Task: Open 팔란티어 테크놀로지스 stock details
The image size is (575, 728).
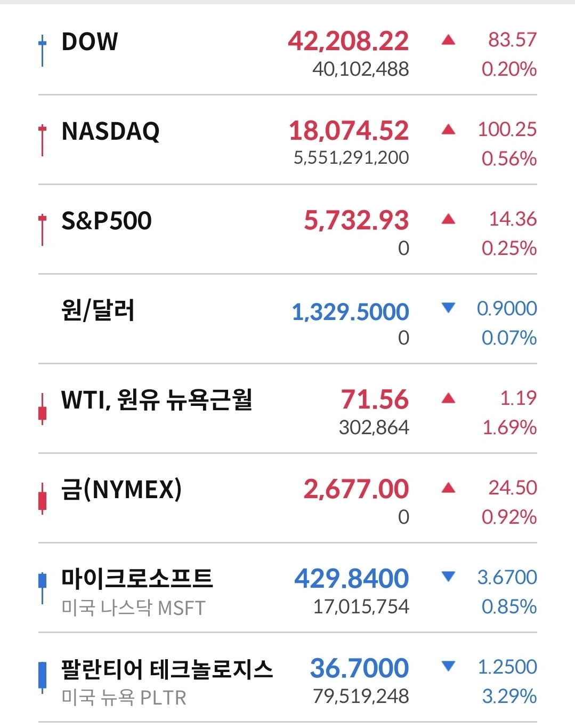Action: [x=288, y=678]
